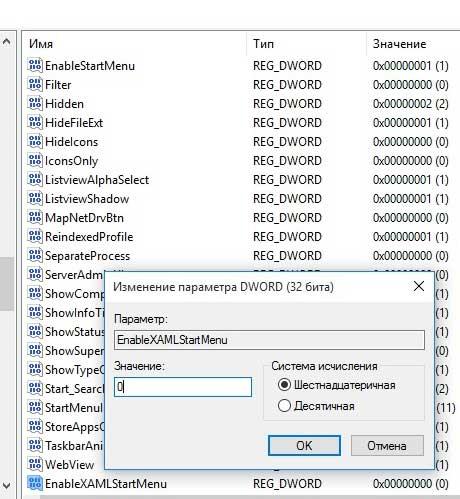Close the DWORD edit dialog

pos(419,286)
